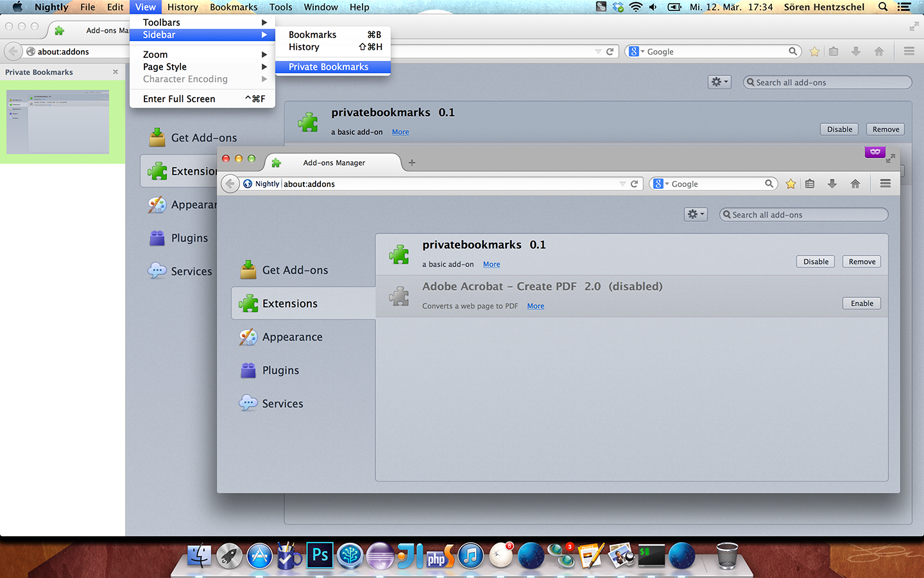Focus Search all add-ons field in the background window

click(828, 82)
